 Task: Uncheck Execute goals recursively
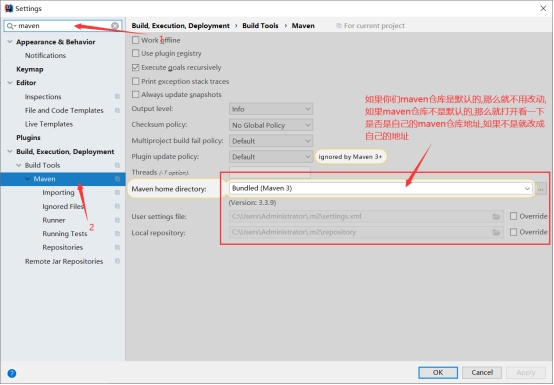point(135,67)
